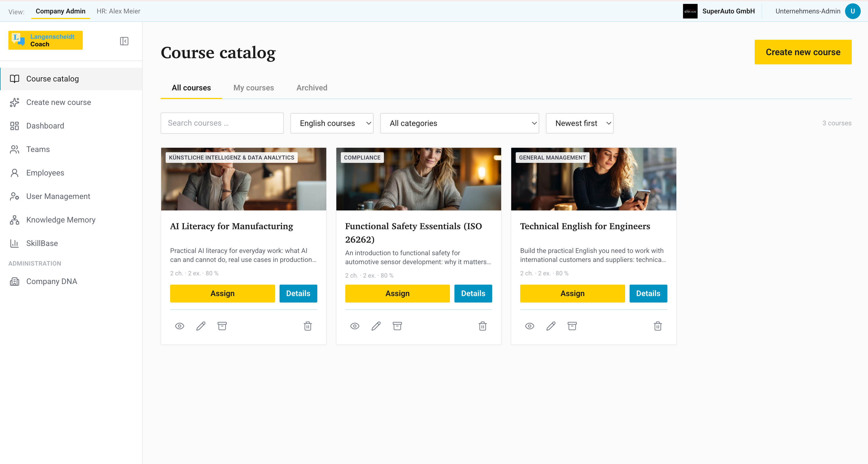This screenshot has width=868, height=464.
Task: Click the Functional Safety Essentials (ISO 26262) title
Action: tap(414, 233)
